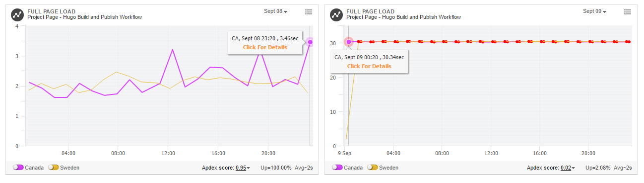
Task: Click the left panel chart logo icon
Action: [x=18, y=14]
